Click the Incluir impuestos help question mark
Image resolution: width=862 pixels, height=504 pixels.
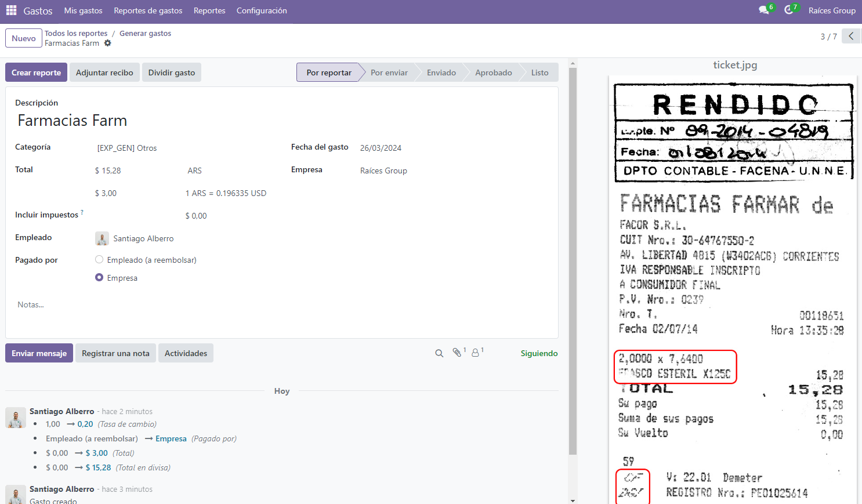coord(82,213)
